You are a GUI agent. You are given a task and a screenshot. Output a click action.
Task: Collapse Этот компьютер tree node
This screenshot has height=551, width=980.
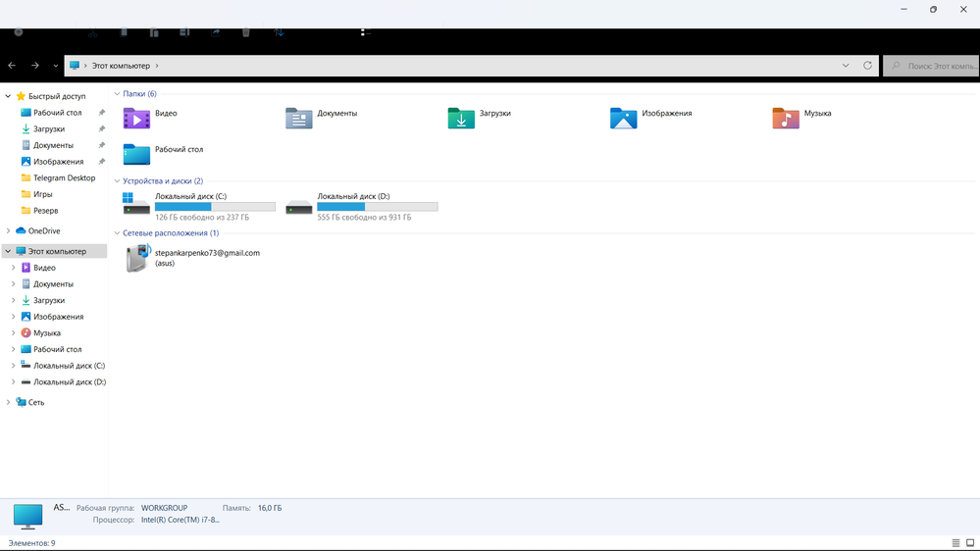click(x=8, y=251)
